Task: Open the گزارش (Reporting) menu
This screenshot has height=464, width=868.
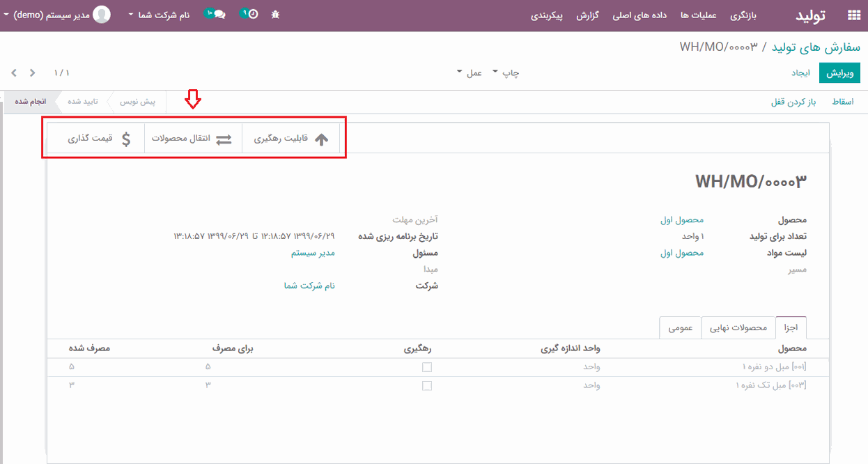Action: click(588, 15)
